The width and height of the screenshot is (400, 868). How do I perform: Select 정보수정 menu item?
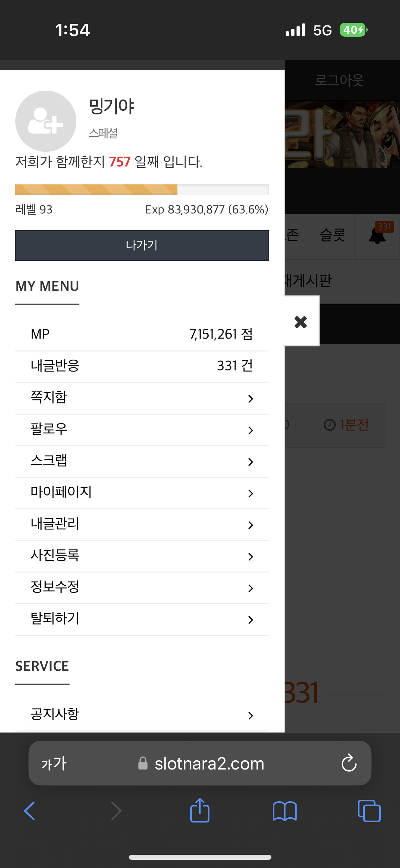tap(142, 587)
